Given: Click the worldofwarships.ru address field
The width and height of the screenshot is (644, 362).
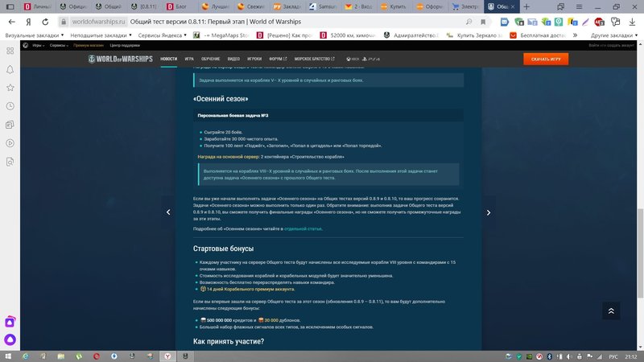Looking at the screenshot, I should pos(98,22).
